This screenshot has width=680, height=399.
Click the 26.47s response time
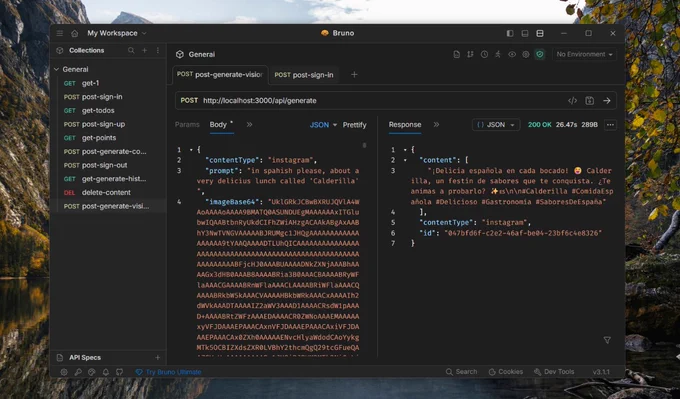click(566, 125)
